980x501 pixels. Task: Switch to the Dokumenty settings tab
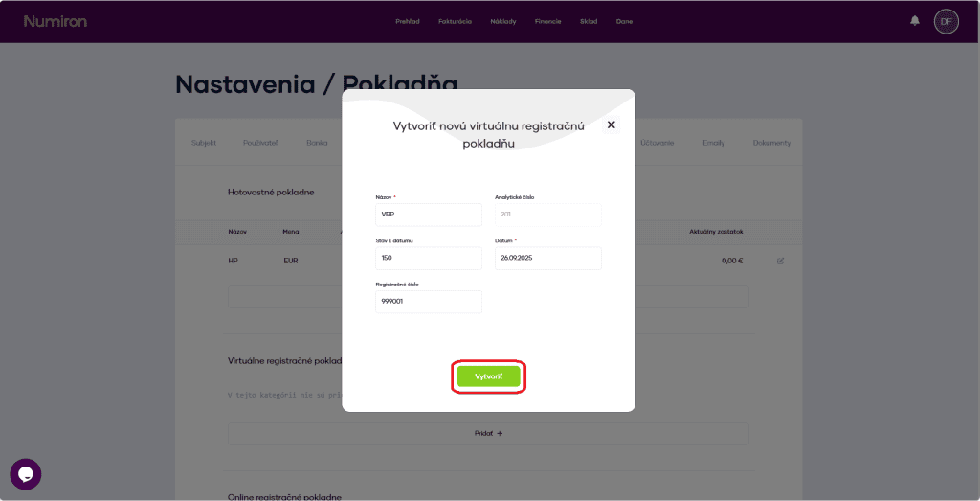tap(771, 143)
